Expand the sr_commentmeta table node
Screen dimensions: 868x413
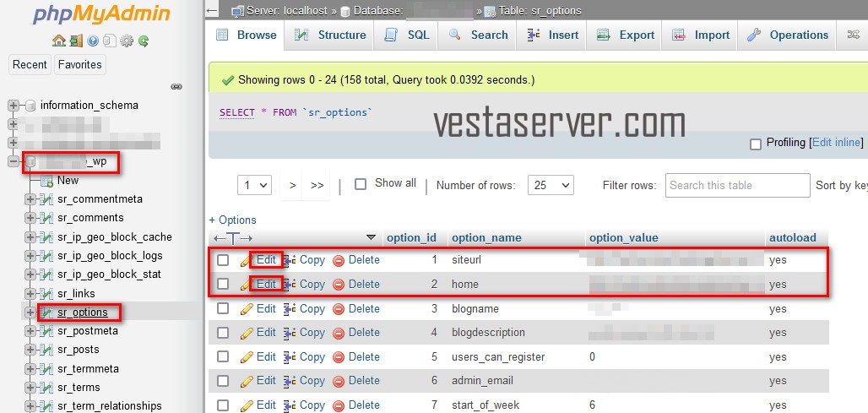30,199
